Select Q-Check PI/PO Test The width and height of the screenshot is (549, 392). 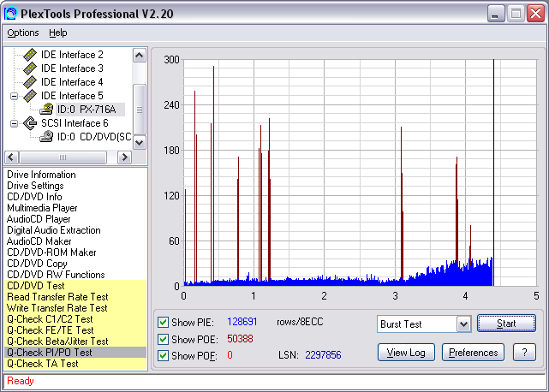pos(75,353)
